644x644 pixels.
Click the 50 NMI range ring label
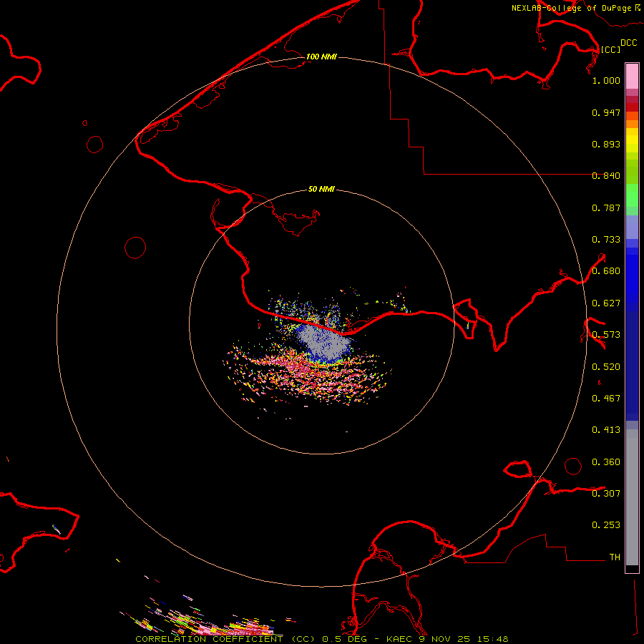coord(321,189)
